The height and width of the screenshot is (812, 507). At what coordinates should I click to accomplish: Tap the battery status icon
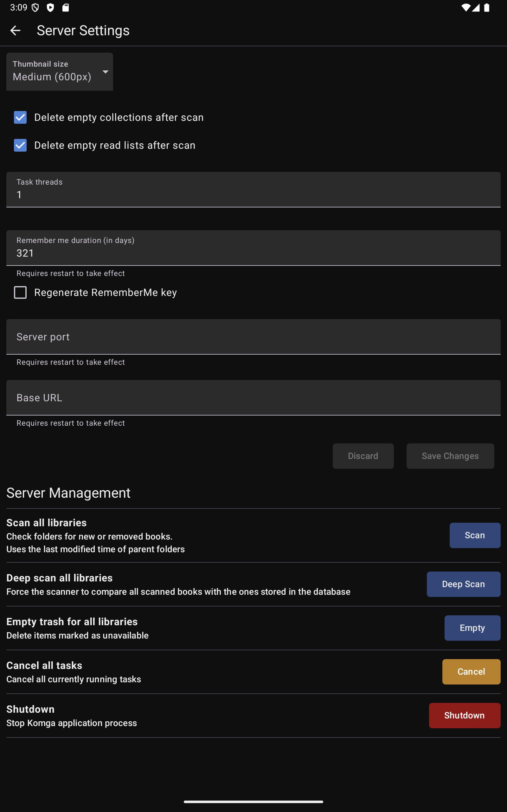[x=486, y=7]
